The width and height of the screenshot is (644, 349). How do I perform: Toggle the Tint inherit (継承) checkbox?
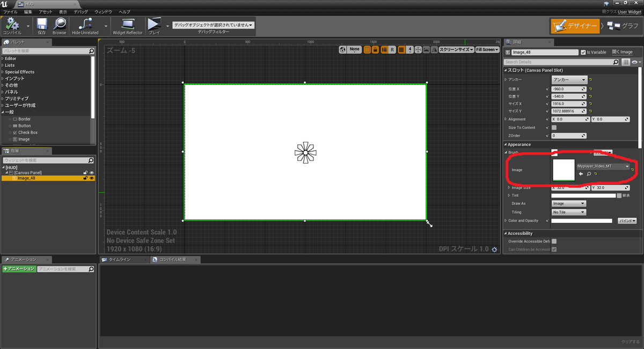coord(619,195)
